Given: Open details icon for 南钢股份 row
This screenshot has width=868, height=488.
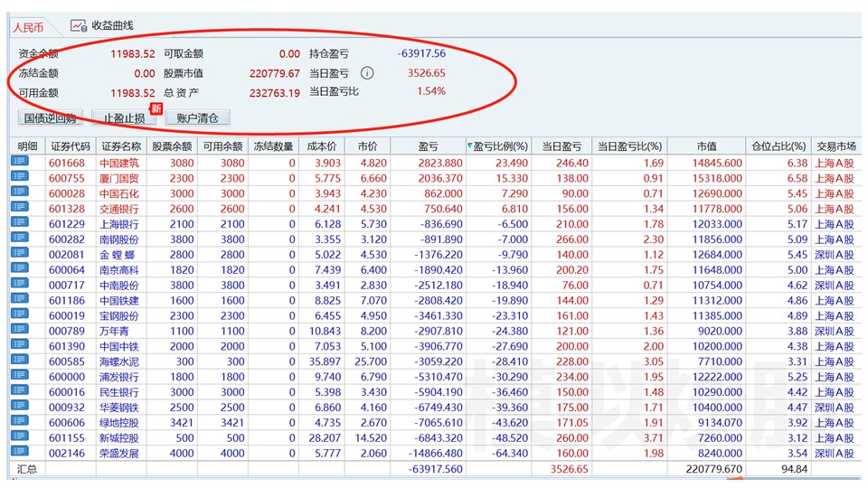Looking at the screenshot, I should point(19,238).
